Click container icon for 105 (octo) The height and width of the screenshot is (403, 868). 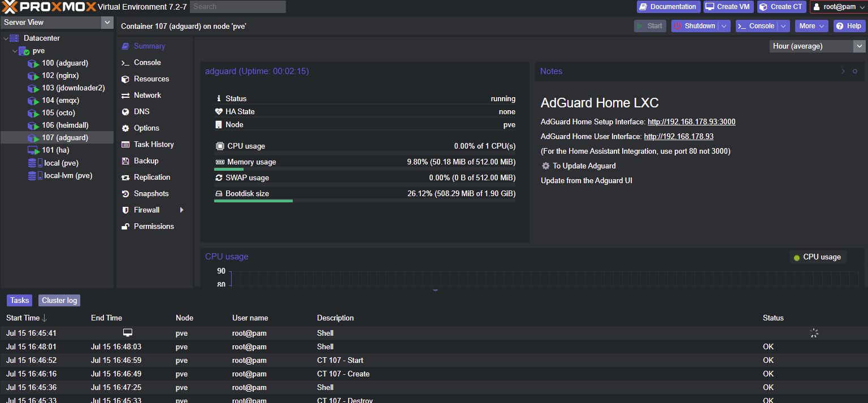33,113
